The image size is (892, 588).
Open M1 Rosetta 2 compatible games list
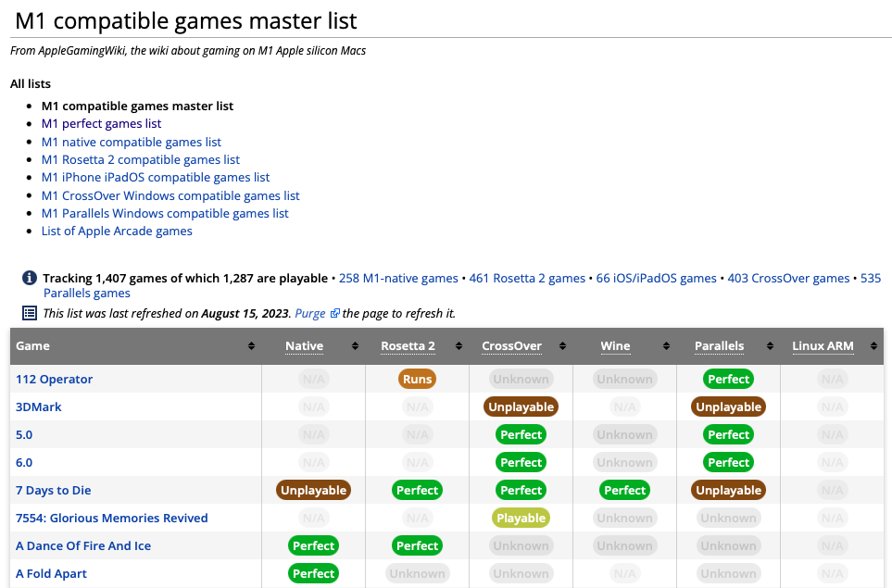point(141,160)
